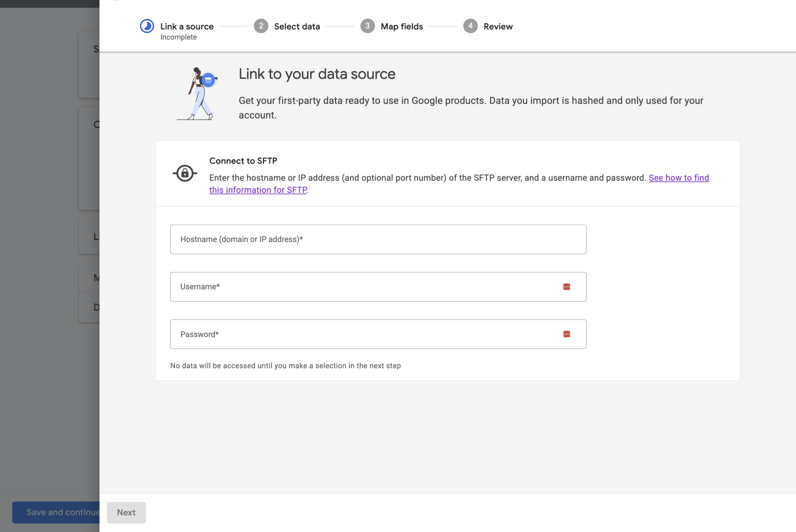Click the step 3 circle for Map fields

(367, 26)
